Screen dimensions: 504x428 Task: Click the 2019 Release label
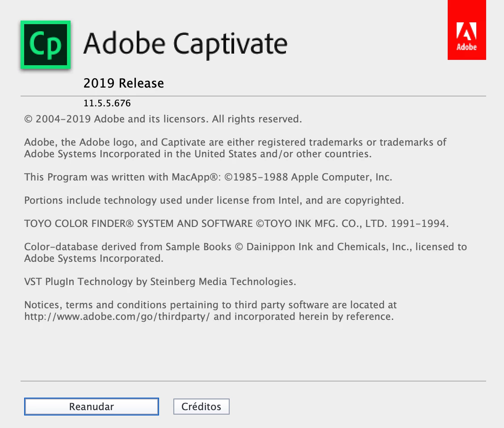(124, 83)
